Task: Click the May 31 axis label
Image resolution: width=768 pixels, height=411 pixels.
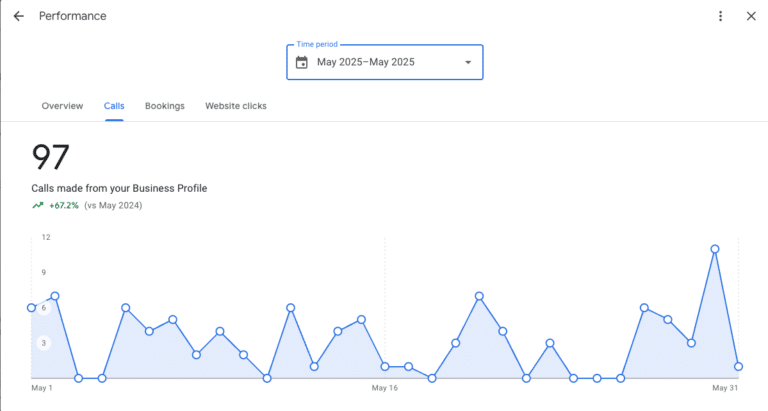Action: point(725,388)
